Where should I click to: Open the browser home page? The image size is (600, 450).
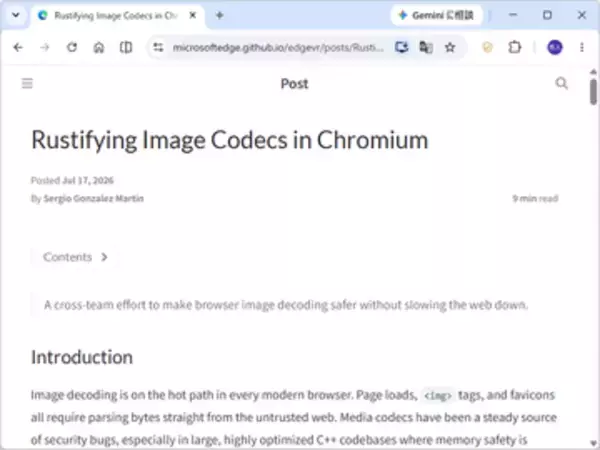click(x=99, y=47)
